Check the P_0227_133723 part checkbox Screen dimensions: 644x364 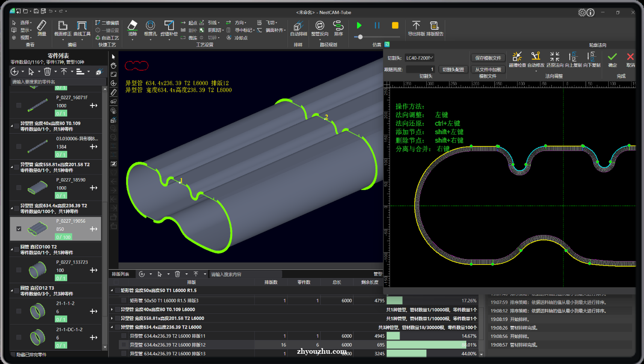pos(19,270)
